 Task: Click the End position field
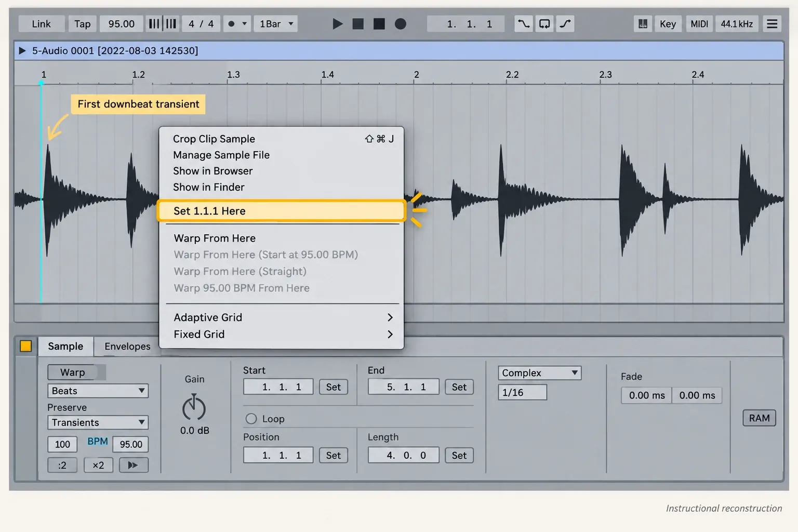[404, 387]
